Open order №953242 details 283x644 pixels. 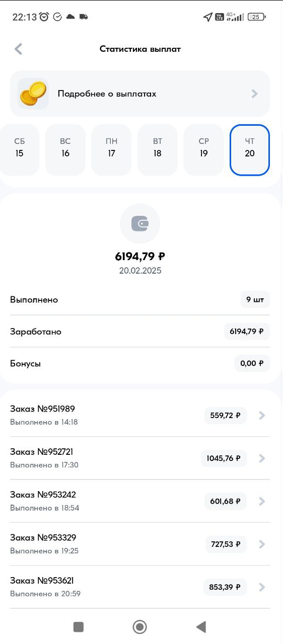[x=140, y=501]
